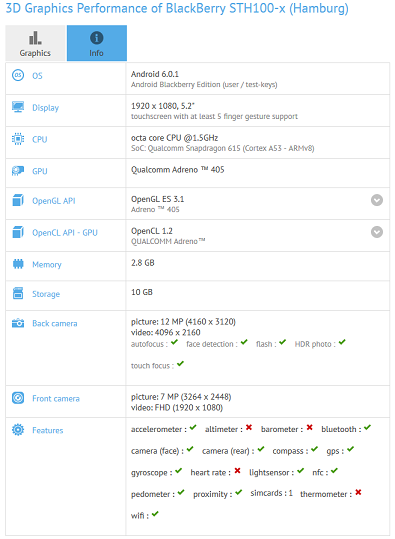Click the CPU chip icon
This screenshot has height=539, width=395.
pos(18,139)
